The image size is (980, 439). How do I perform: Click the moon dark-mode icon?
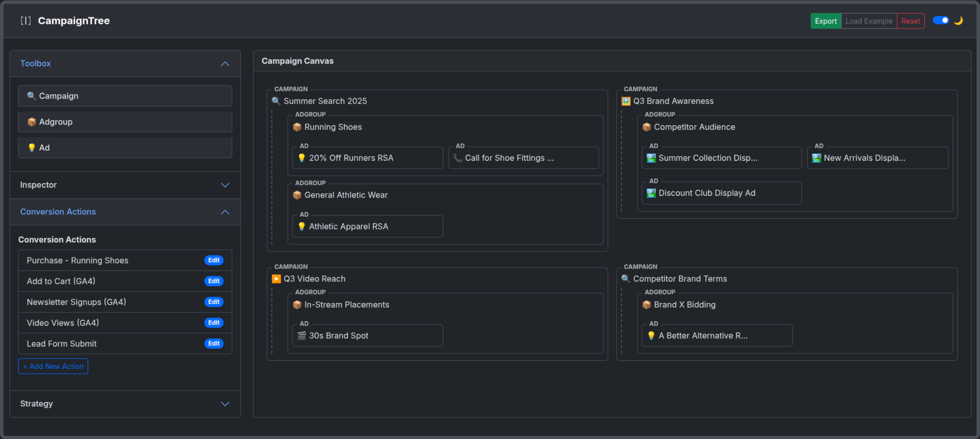click(958, 21)
